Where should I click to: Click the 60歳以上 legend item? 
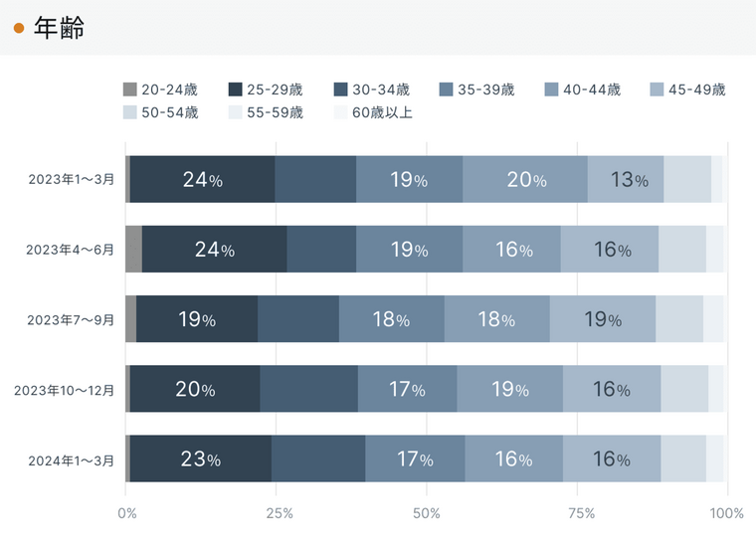(x=373, y=112)
